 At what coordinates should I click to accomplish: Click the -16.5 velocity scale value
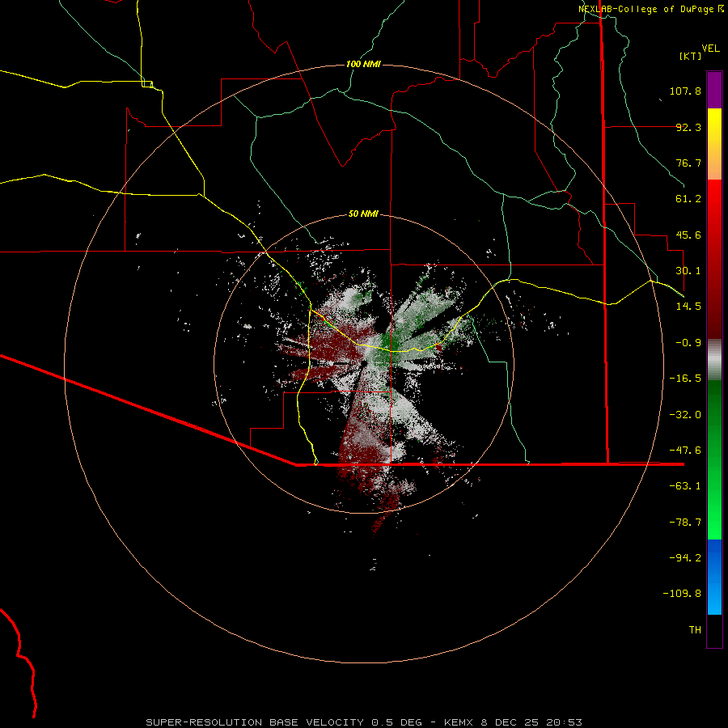[685, 379]
